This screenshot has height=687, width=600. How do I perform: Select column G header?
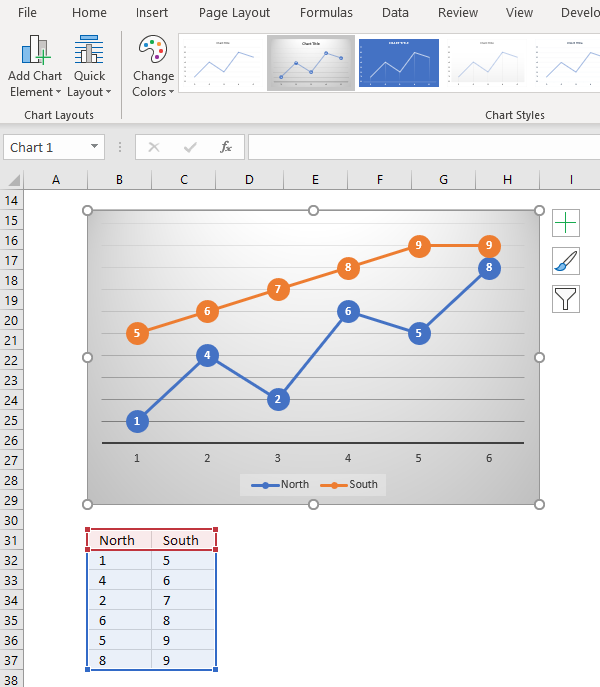pyautogui.click(x=443, y=180)
